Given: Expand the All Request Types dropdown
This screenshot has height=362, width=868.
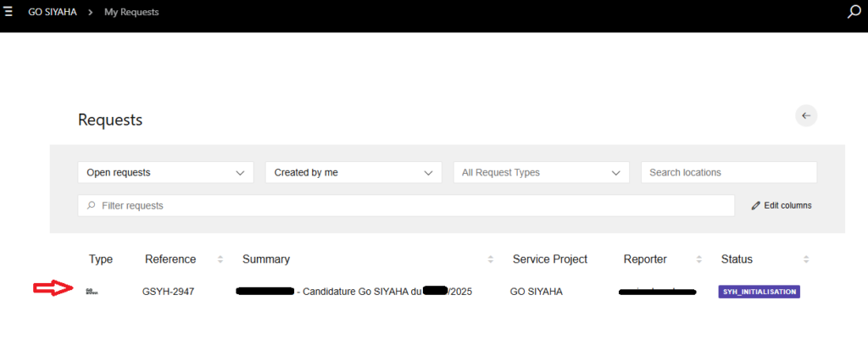Looking at the screenshot, I should pos(541,172).
